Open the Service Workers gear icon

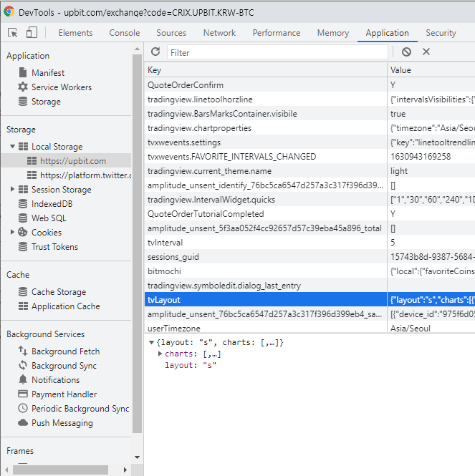[23, 87]
